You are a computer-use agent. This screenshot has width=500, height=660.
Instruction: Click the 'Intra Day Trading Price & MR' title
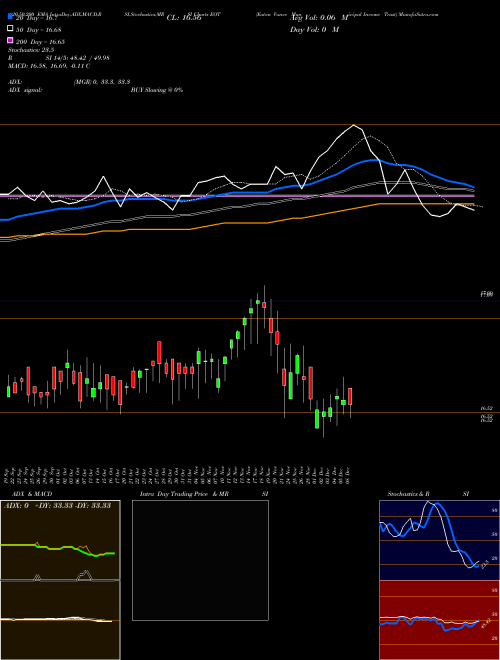tap(184, 494)
